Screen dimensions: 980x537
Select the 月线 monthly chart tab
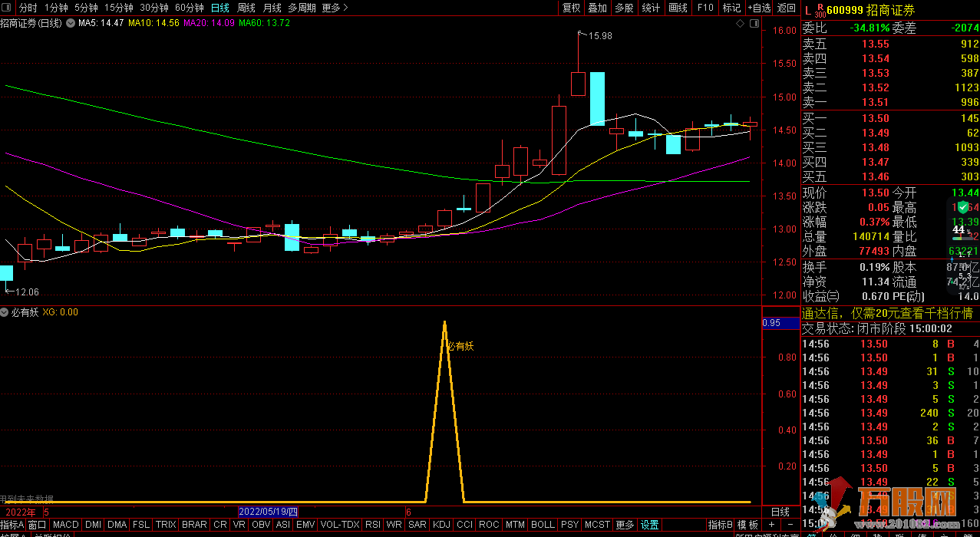point(272,8)
